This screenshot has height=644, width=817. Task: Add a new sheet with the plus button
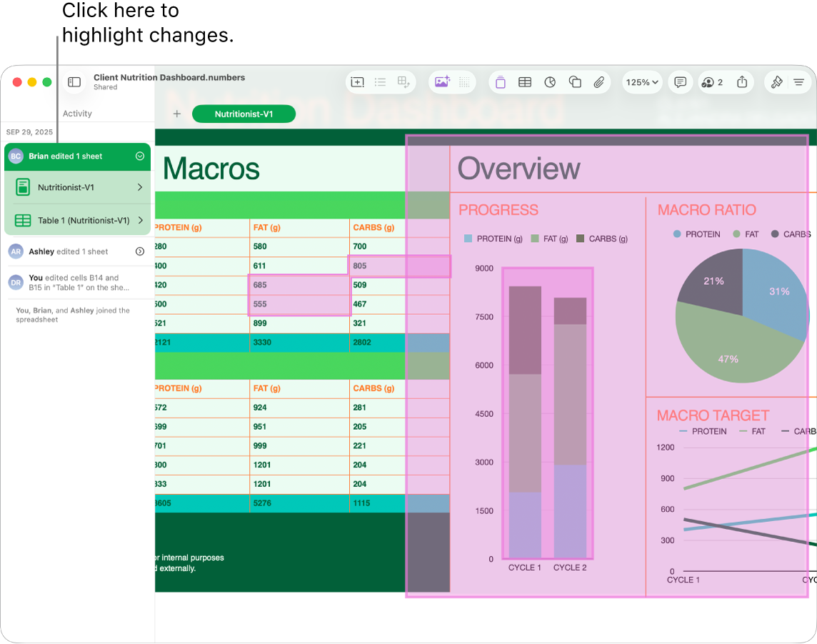coord(176,114)
